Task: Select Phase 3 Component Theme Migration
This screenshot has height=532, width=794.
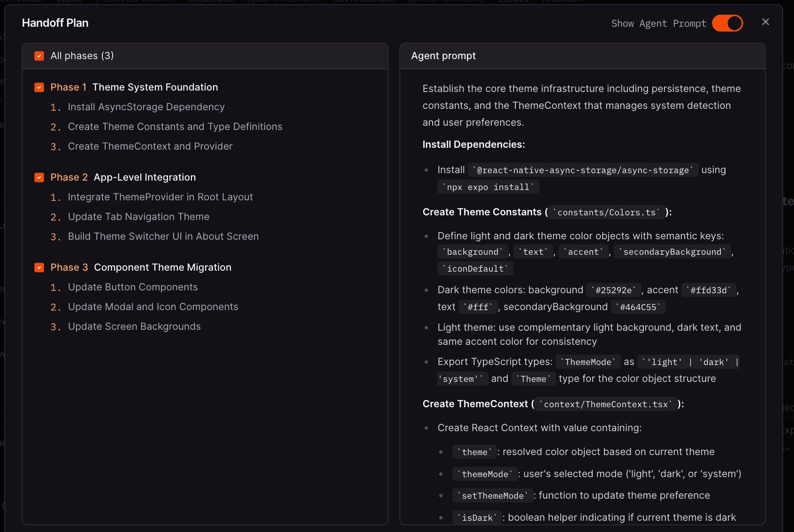Action: (x=162, y=267)
